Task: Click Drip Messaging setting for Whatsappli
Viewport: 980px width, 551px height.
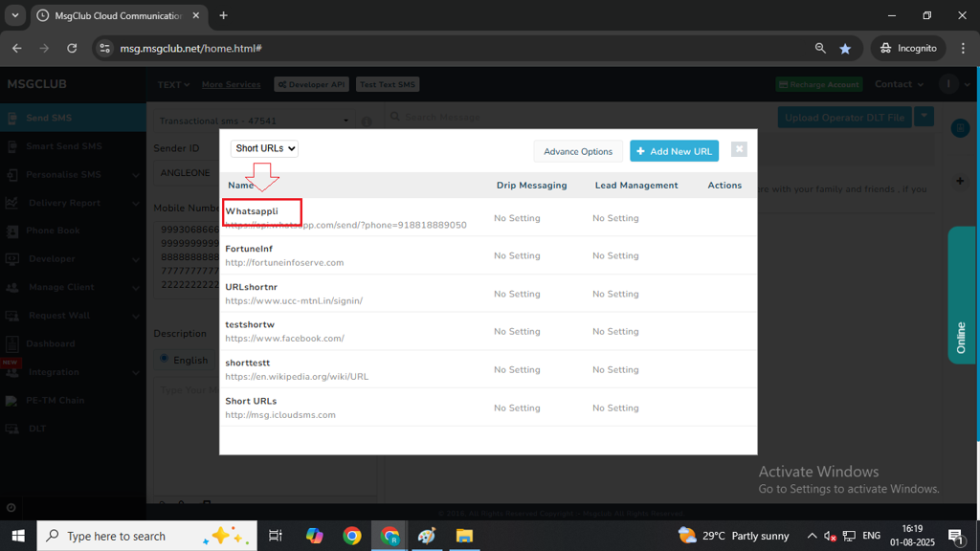Action: pos(517,218)
